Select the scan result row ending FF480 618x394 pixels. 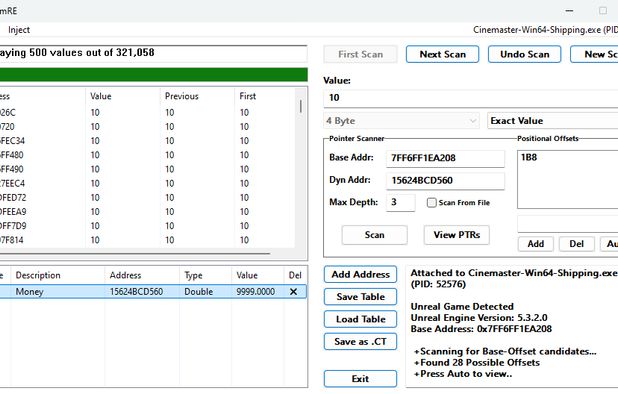click(147, 155)
